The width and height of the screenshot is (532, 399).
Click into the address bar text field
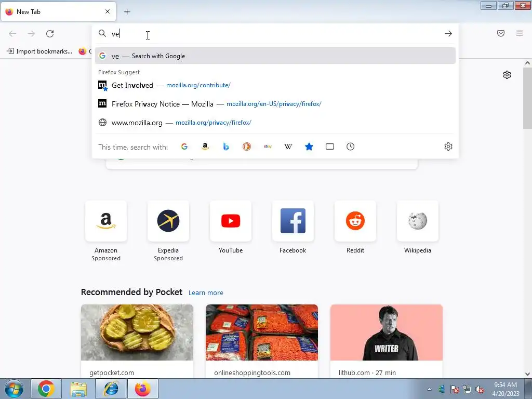tap(275, 34)
